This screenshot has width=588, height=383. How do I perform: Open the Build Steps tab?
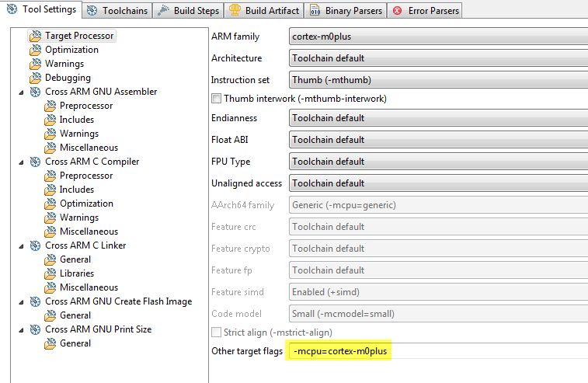coord(188,11)
